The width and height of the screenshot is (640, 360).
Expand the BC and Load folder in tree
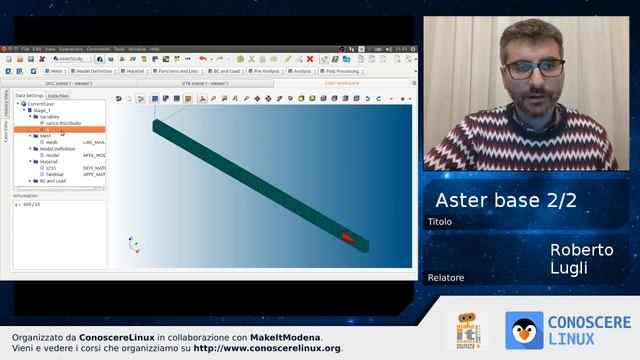30,181
